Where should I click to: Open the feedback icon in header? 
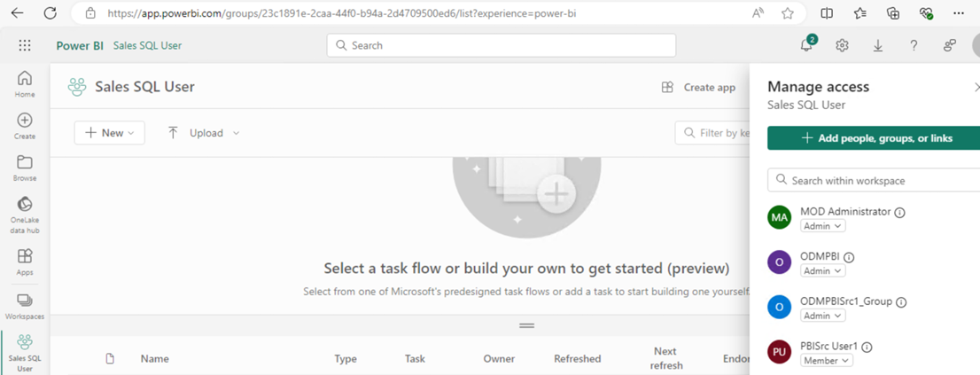coord(950,45)
